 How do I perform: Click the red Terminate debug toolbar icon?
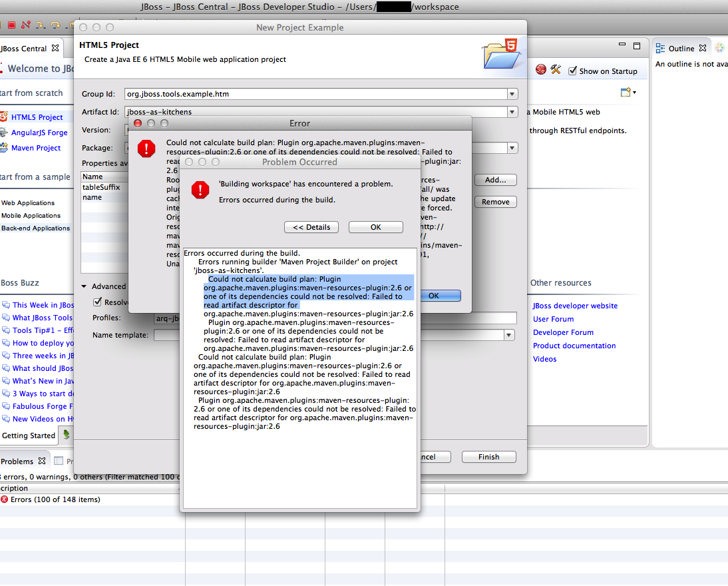(x=11, y=25)
